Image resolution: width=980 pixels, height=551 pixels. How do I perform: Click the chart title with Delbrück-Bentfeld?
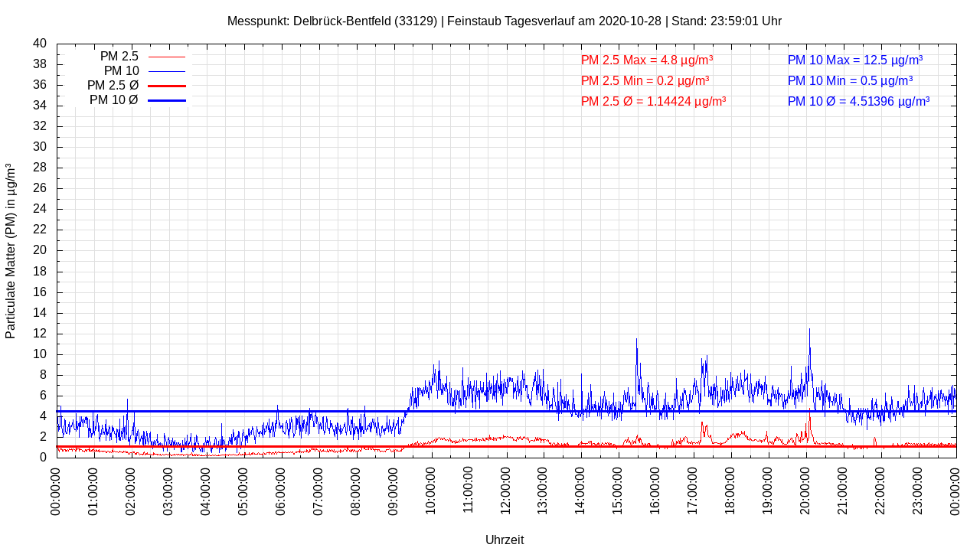click(504, 21)
